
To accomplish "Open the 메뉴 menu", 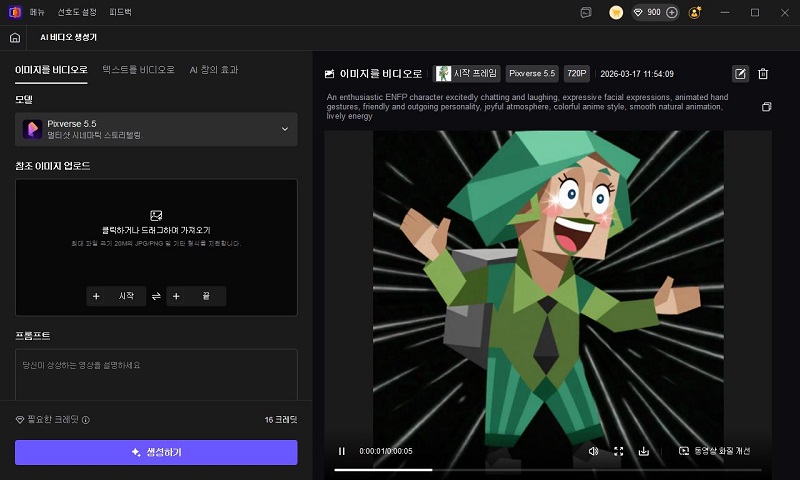I will coord(37,12).
